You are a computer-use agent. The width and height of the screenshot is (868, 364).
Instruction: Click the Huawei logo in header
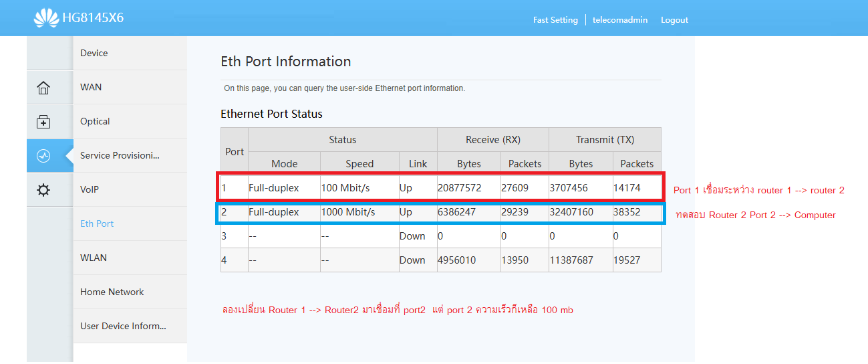46,18
